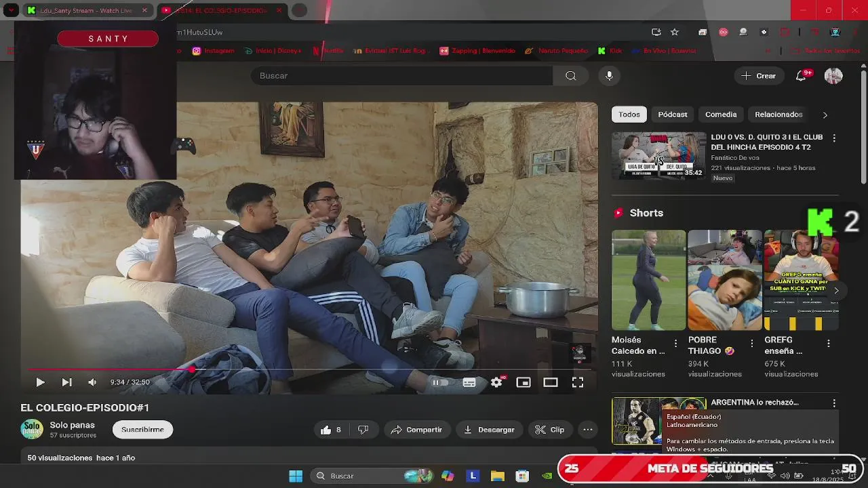Open Kick bookmark
The width and height of the screenshot is (868, 488).
[x=610, y=51]
